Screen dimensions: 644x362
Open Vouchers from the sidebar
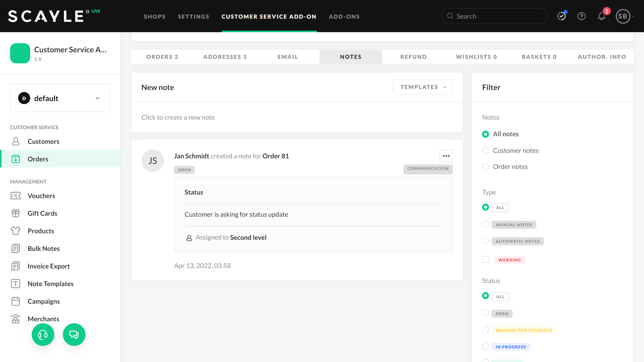click(x=41, y=196)
